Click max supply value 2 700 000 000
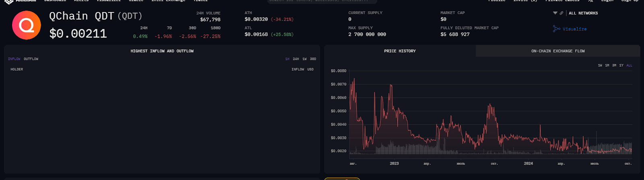Image resolution: width=644 pixels, height=180 pixels. tap(367, 35)
